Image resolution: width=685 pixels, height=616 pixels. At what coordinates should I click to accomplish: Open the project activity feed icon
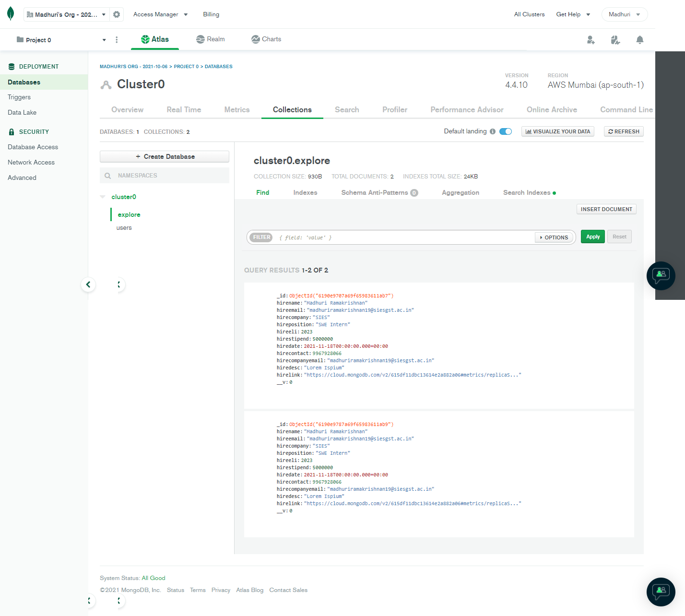pos(615,40)
